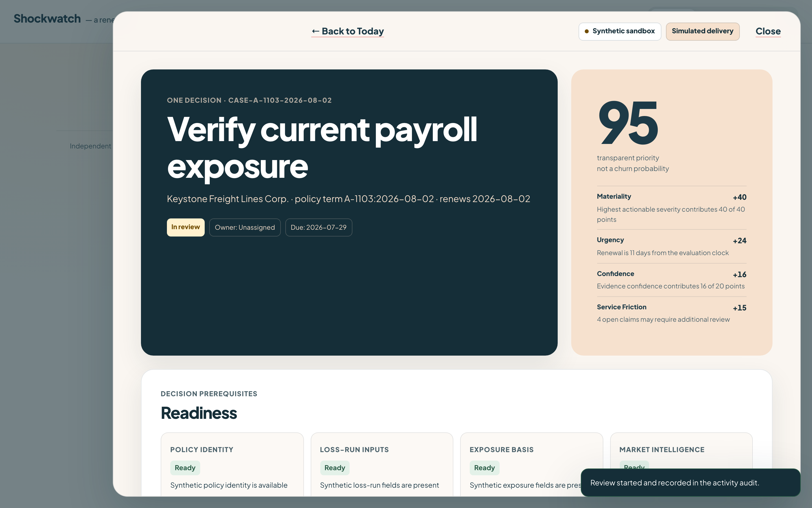Image resolution: width=812 pixels, height=508 pixels.
Task: Click the "Highest actionable severity contributes" description
Action: [671, 214]
